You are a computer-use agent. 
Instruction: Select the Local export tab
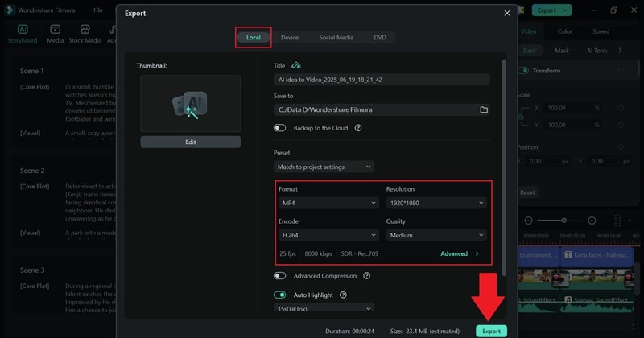(x=254, y=37)
